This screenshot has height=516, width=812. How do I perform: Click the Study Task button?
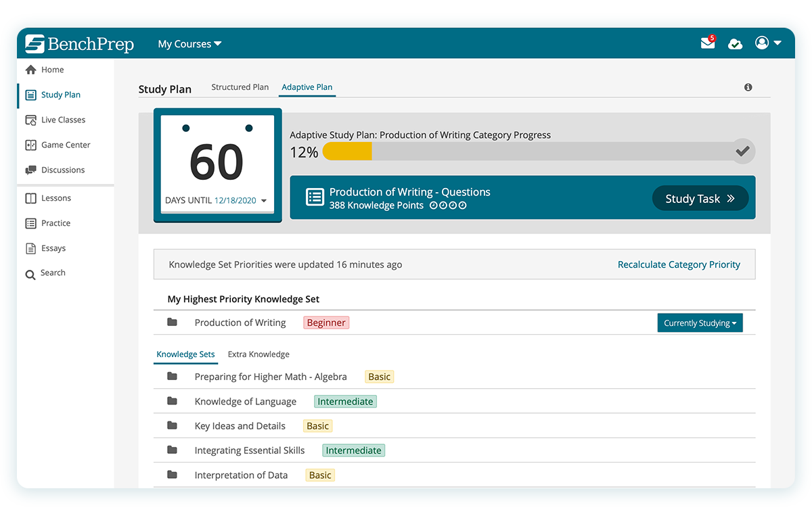click(x=700, y=199)
